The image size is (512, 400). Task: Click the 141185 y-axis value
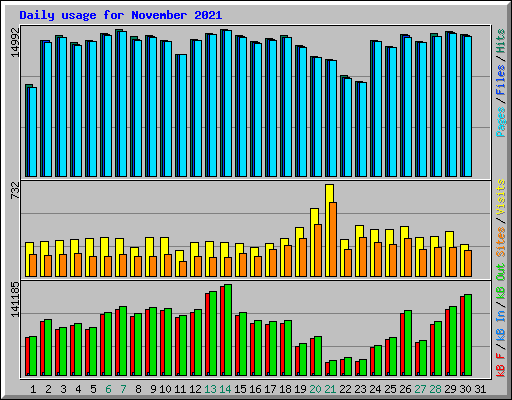click(16, 299)
